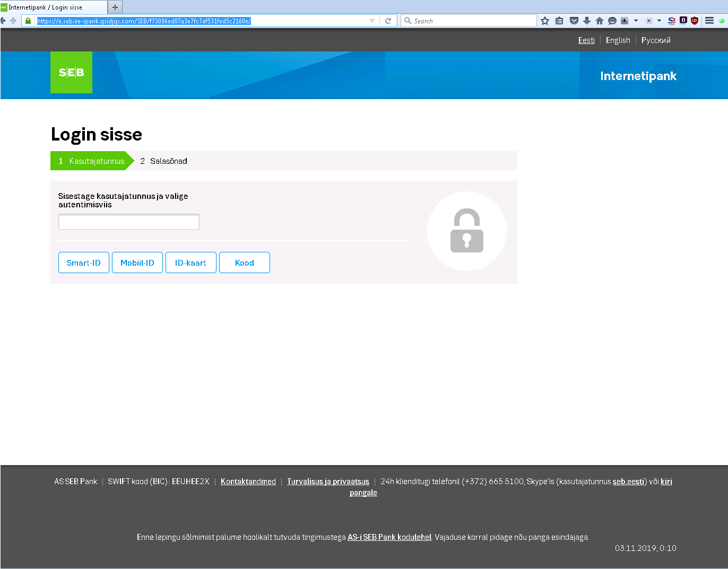The image size is (728, 569).
Task: Click the search magnifier icon
Action: 408,21
